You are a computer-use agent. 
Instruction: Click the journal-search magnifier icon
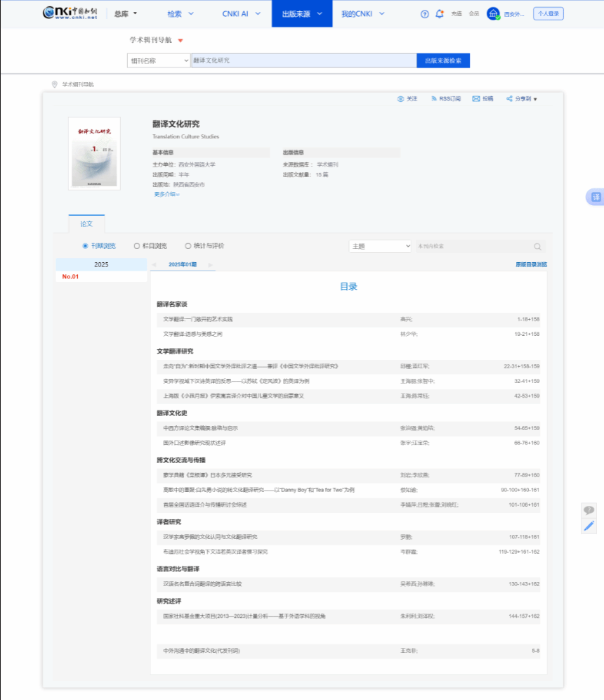[x=537, y=247]
